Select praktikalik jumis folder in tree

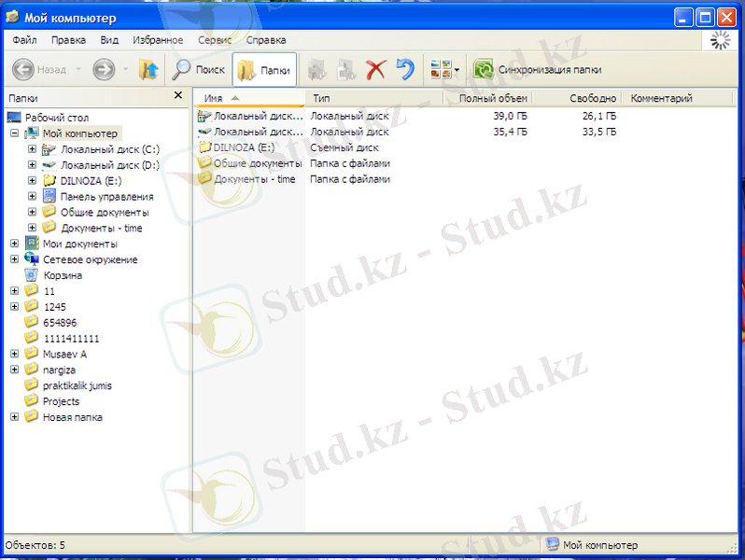pos(77,385)
